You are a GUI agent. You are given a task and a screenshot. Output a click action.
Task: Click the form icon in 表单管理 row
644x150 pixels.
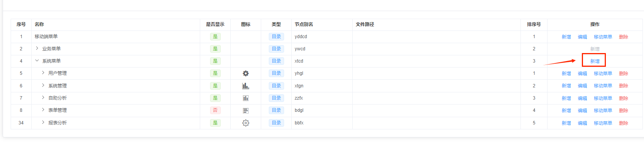pos(246,111)
